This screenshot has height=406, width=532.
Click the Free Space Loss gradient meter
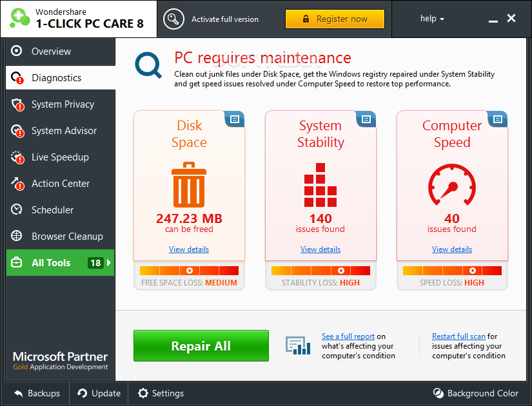pyautogui.click(x=189, y=270)
